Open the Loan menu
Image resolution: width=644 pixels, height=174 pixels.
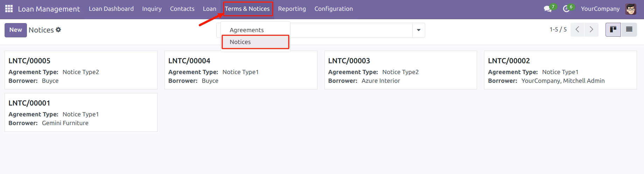click(x=210, y=9)
